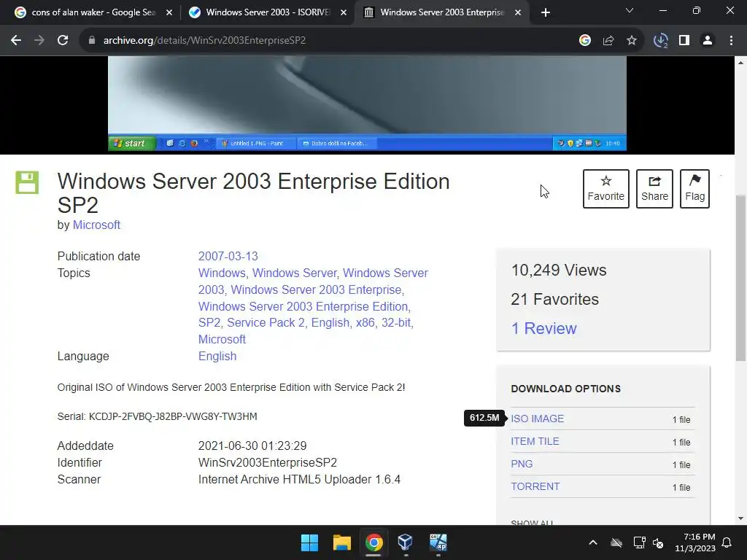
Task: Close the ISORIVER tab
Action: (x=344, y=12)
